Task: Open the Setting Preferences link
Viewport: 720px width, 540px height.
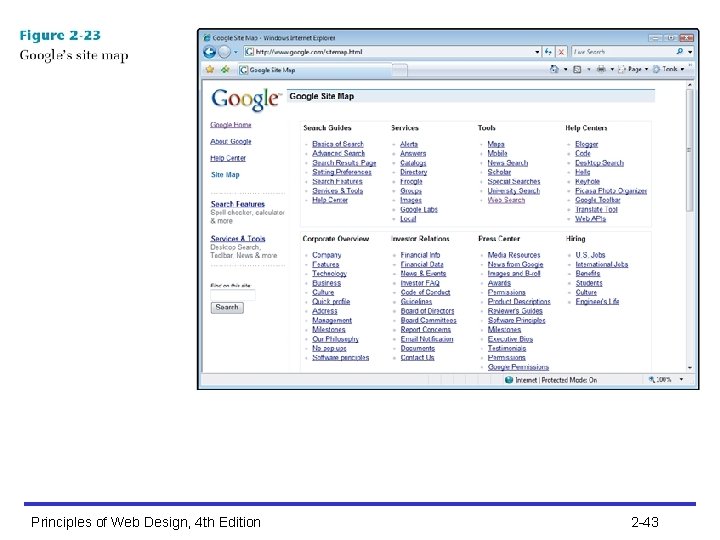Action: point(342,172)
